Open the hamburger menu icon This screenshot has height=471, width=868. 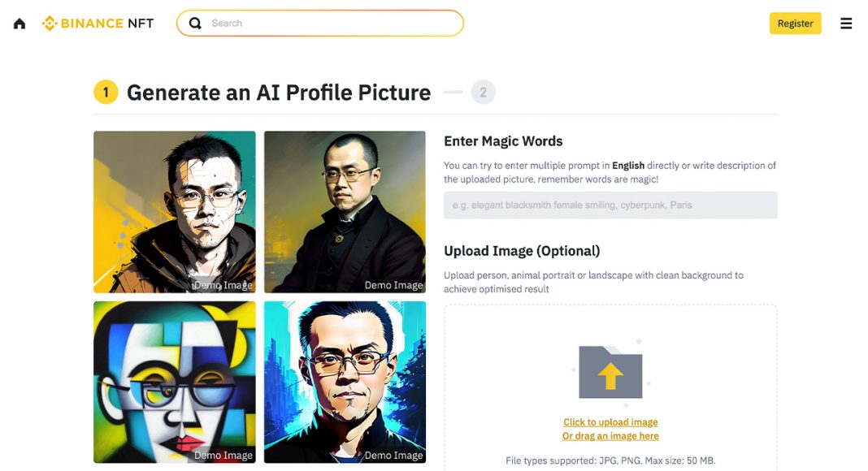tap(846, 24)
